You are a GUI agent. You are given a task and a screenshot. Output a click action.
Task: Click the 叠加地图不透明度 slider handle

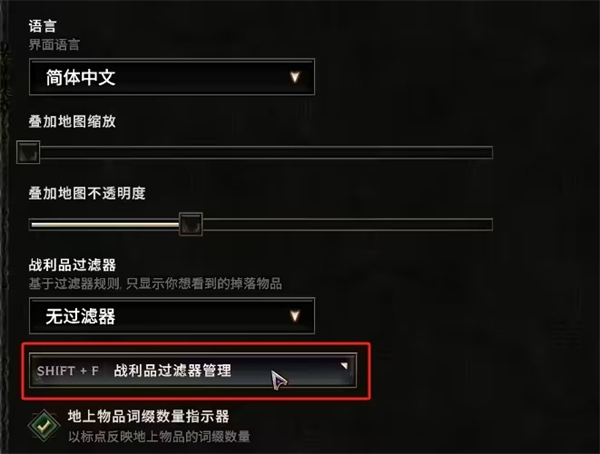pyautogui.click(x=191, y=224)
